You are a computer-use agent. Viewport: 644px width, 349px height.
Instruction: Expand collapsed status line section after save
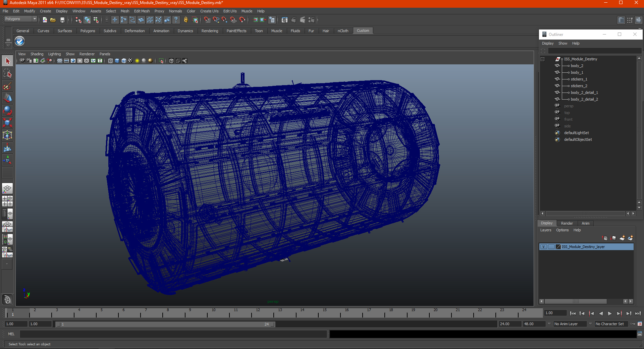pos(68,20)
